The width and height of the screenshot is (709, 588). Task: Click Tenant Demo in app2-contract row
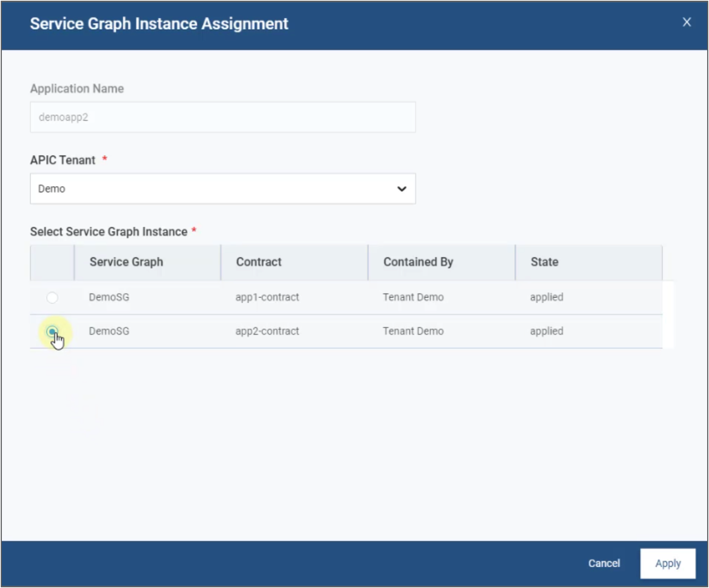tap(413, 331)
